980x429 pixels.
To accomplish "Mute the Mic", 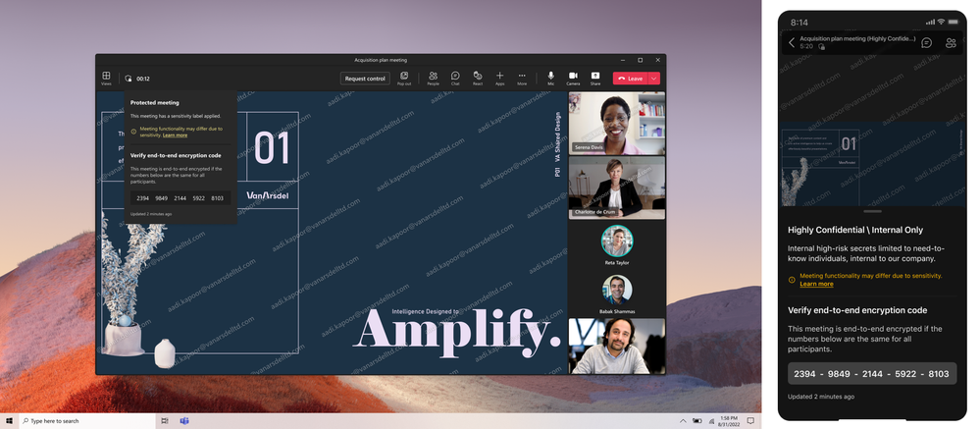I will pos(550,78).
